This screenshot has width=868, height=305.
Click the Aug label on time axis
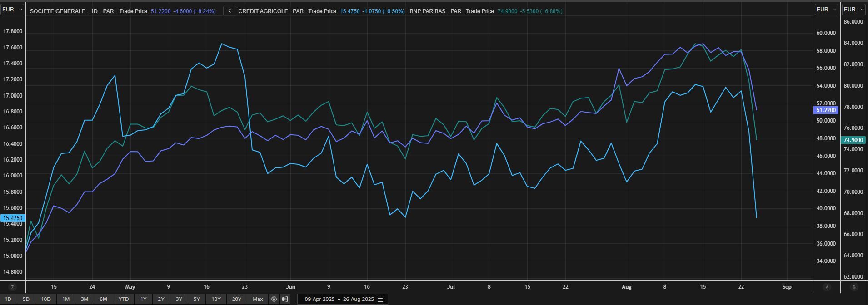coord(627,287)
